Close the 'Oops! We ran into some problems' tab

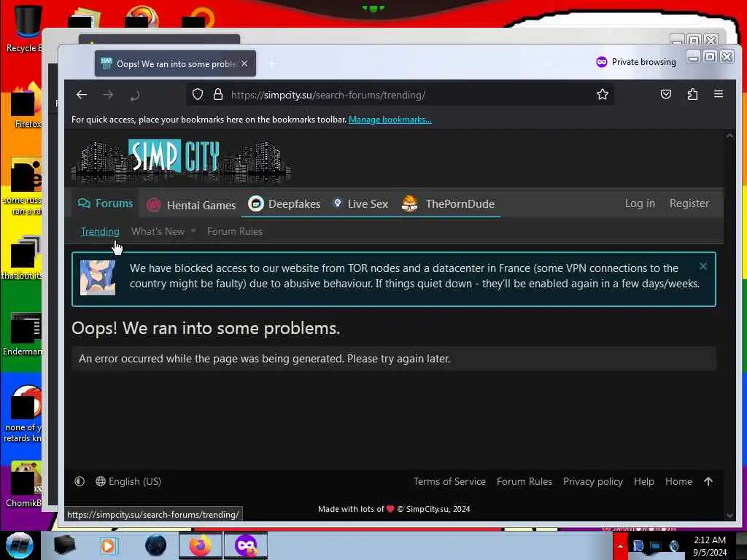[x=244, y=63]
